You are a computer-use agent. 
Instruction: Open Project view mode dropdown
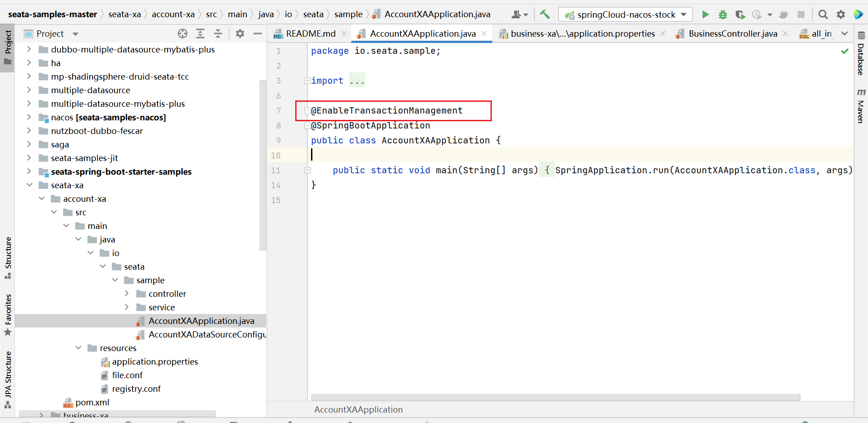(75, 34)
